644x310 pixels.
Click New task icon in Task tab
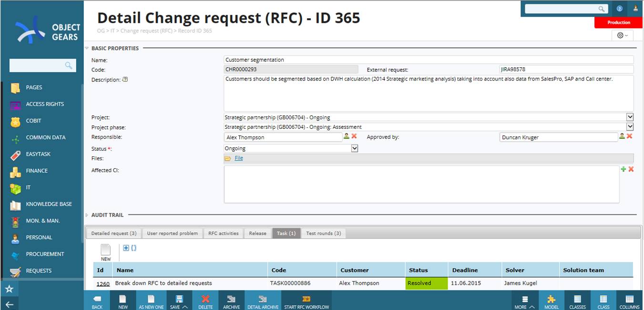click(106, 252)
